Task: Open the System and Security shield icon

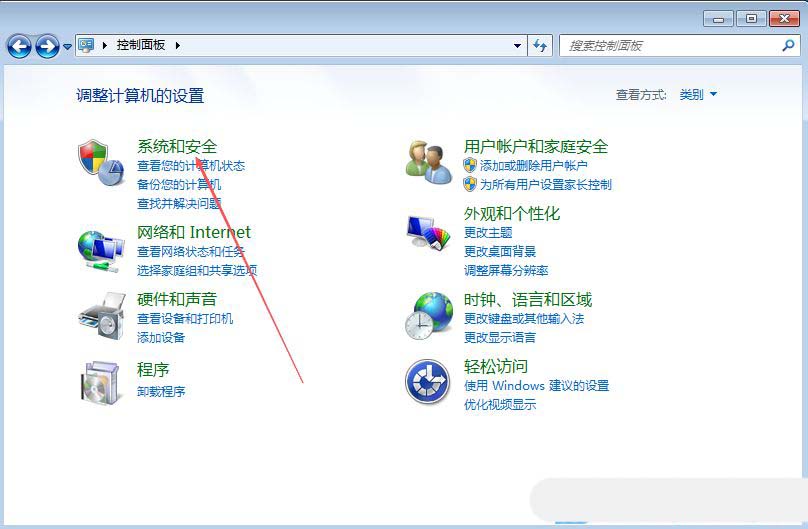Action: pos(101,163)
